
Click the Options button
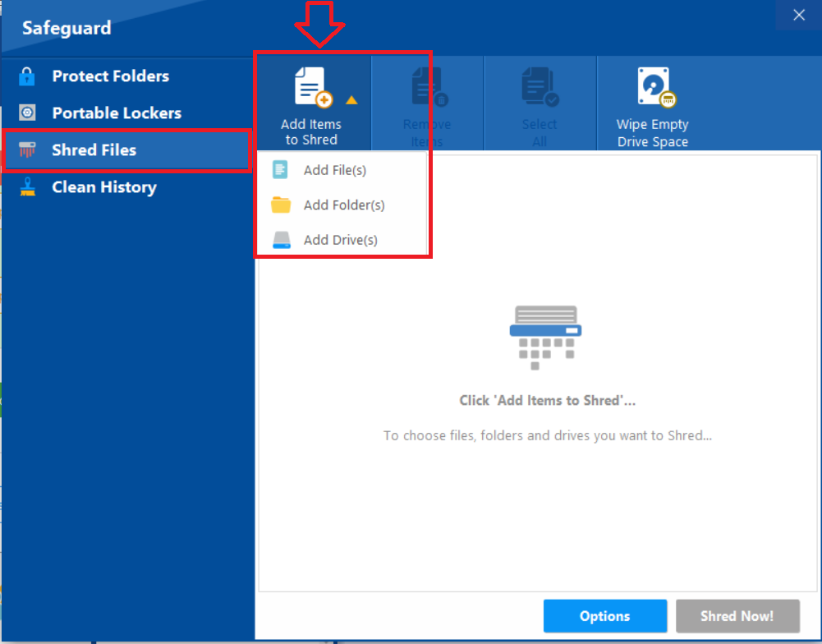pyautogui.click(x=605, y=616)
